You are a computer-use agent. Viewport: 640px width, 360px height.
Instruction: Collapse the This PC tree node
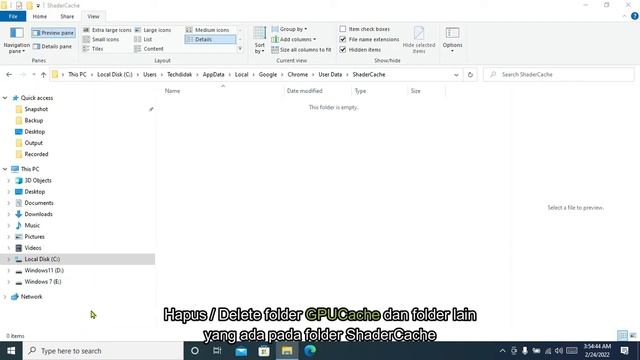click(5, 169)
